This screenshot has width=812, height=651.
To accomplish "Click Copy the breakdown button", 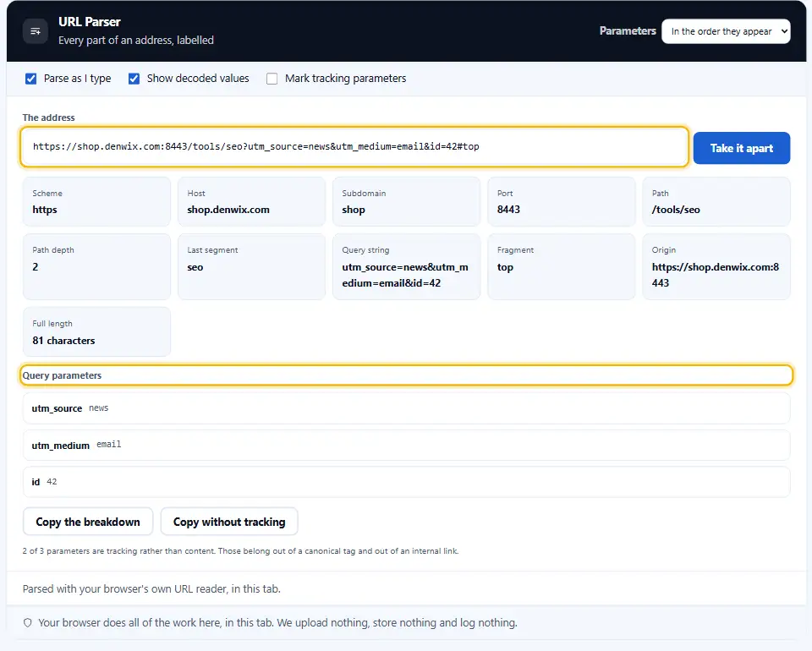I will [x=88, y=522].
